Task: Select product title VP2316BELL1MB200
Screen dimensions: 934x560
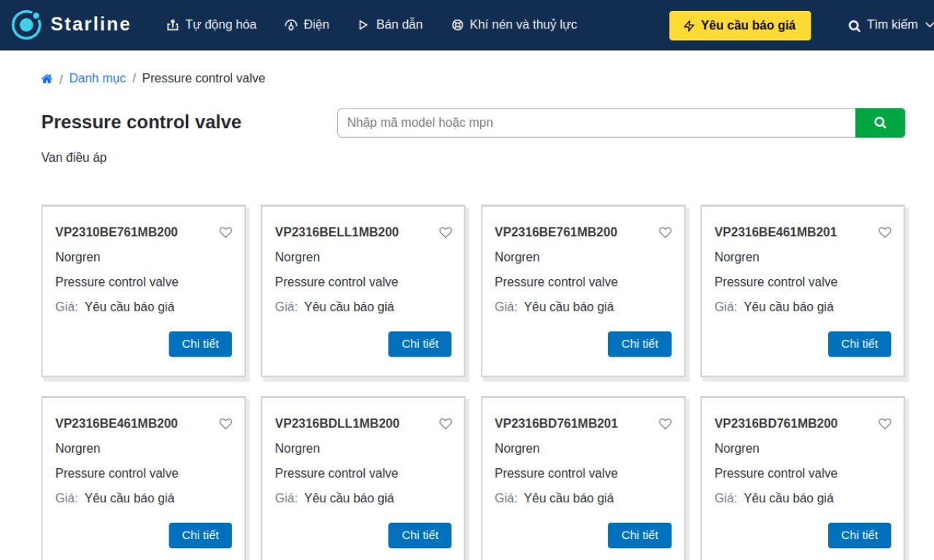Action: [337, 233]
